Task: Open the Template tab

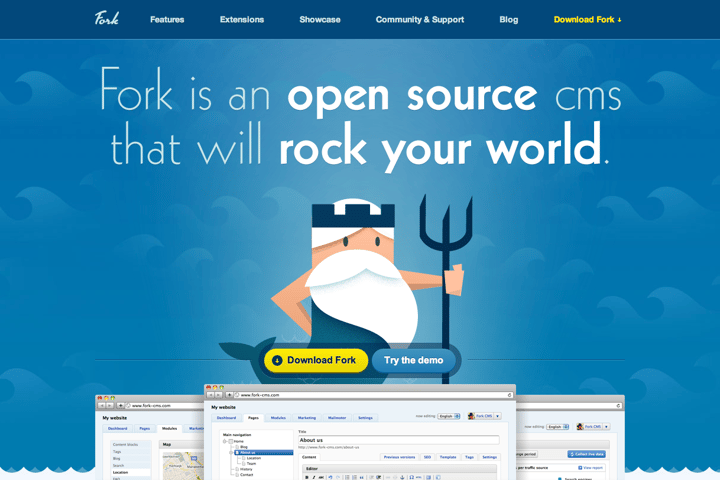Action: pyautogui.click(x=448, y=457)
